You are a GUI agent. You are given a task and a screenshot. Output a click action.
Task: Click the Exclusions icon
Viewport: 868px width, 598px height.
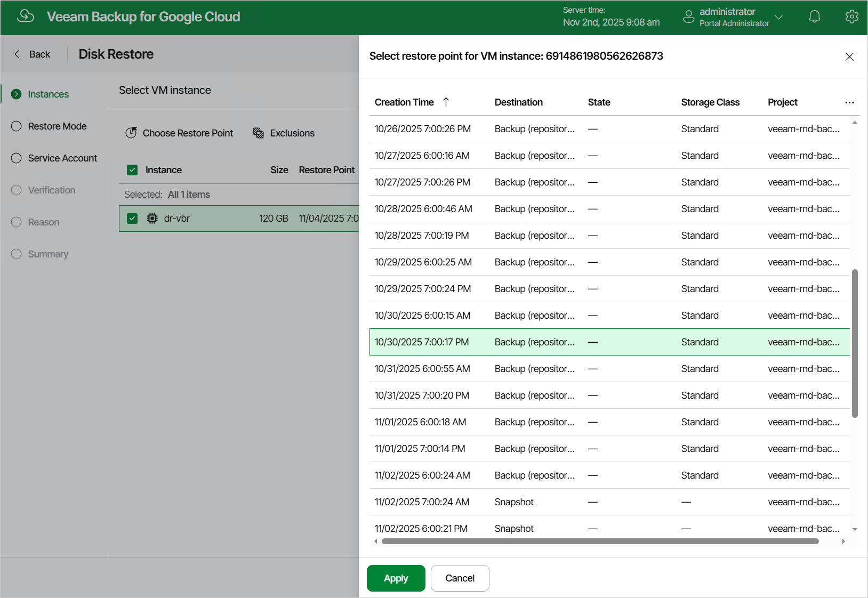pos(259,133)
